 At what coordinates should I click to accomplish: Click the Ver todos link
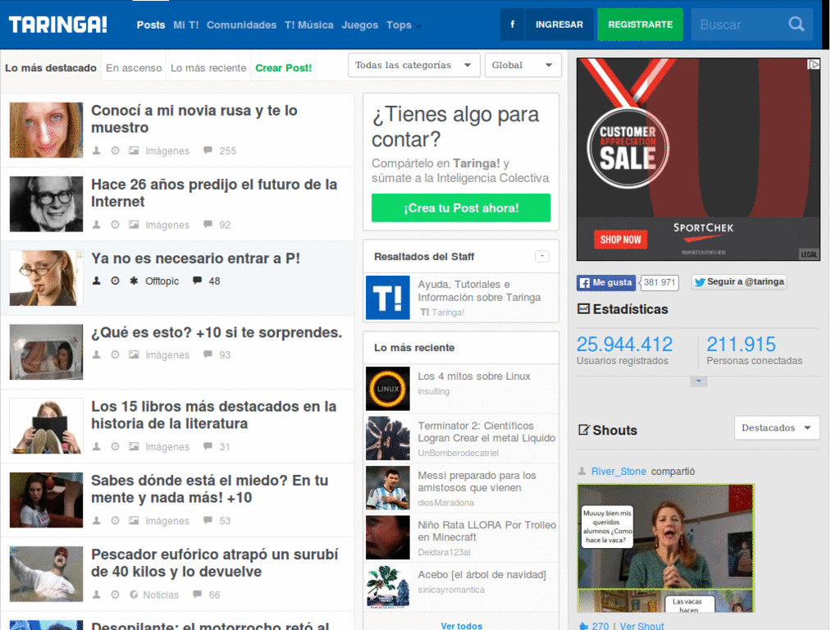coord(461,625)
